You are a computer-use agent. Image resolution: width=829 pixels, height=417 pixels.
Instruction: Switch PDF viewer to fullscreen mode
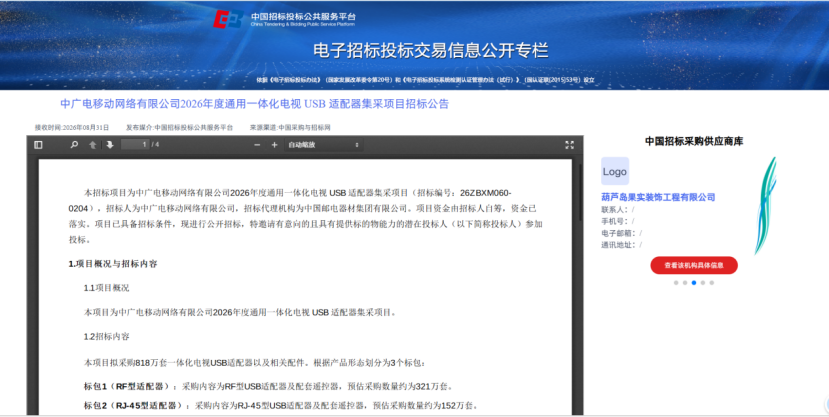pos(569,145)
